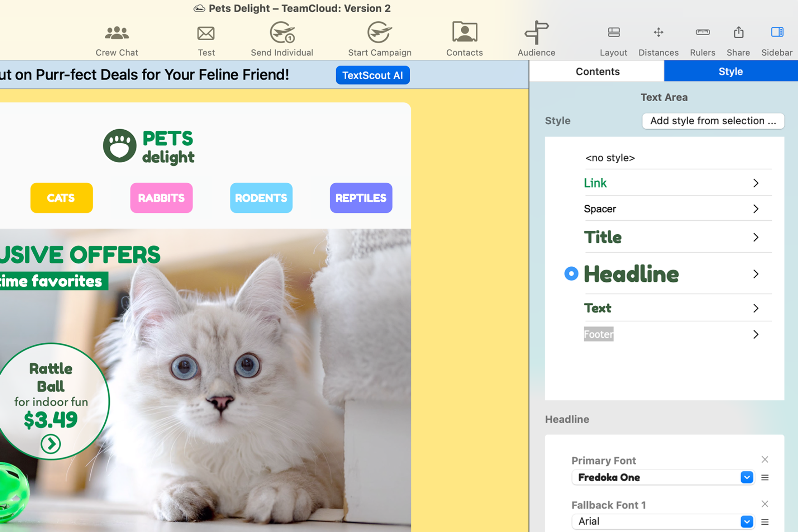
Task: Click the Rattle Ball product text
Action: coord(50,377)
